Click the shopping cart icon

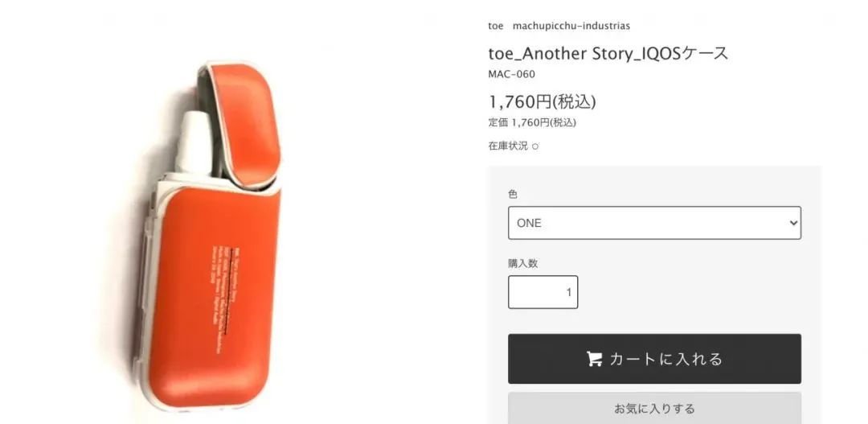point(595,359)
